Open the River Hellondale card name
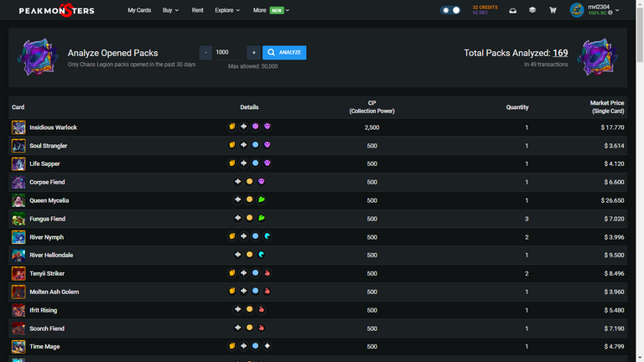 point(51,256)
